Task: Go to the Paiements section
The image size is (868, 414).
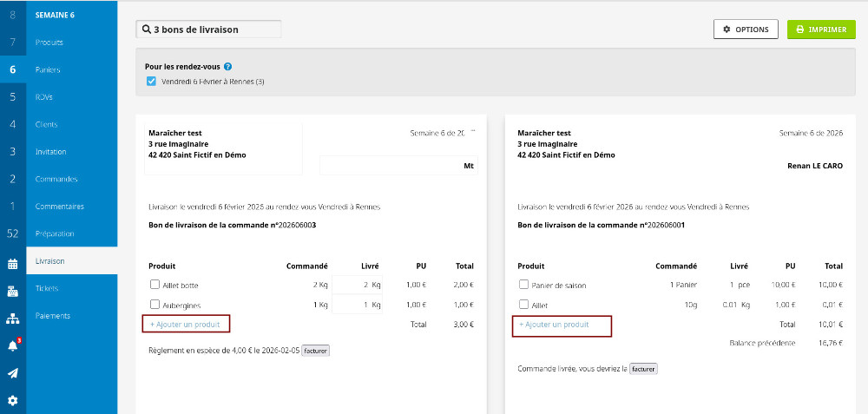Action: click(53, 315)
